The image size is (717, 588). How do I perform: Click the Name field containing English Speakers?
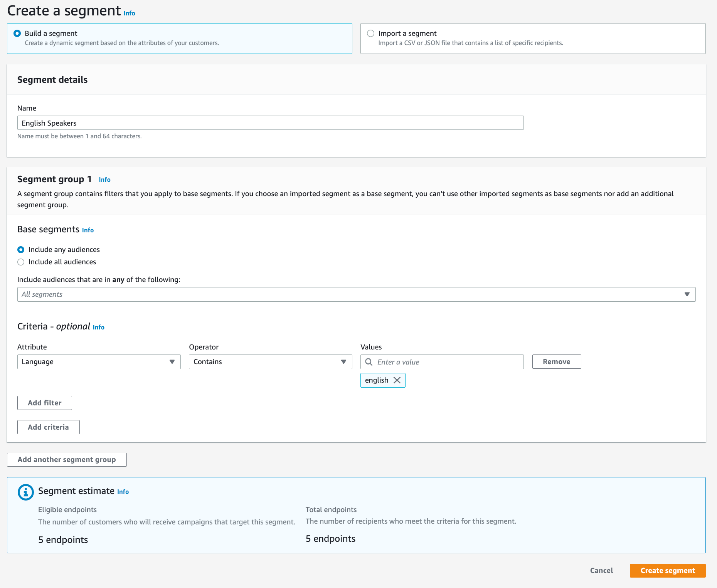coord(270,123)
